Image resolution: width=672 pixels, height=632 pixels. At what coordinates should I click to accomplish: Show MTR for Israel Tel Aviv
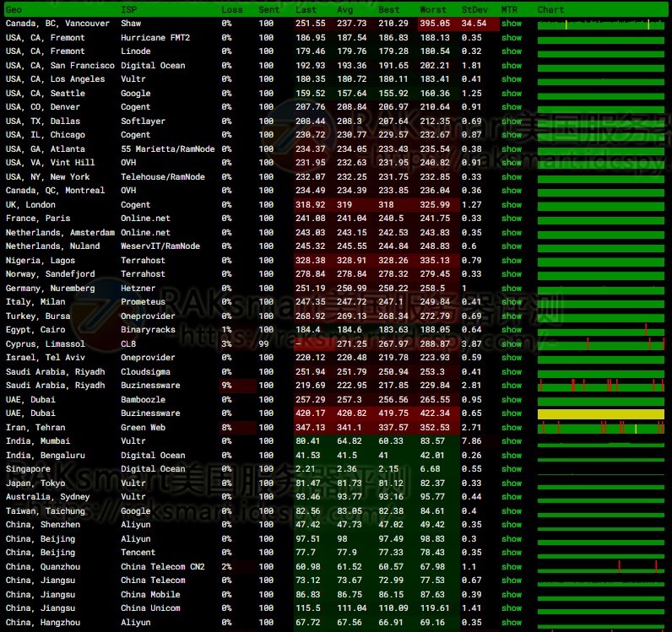point(512,358)
